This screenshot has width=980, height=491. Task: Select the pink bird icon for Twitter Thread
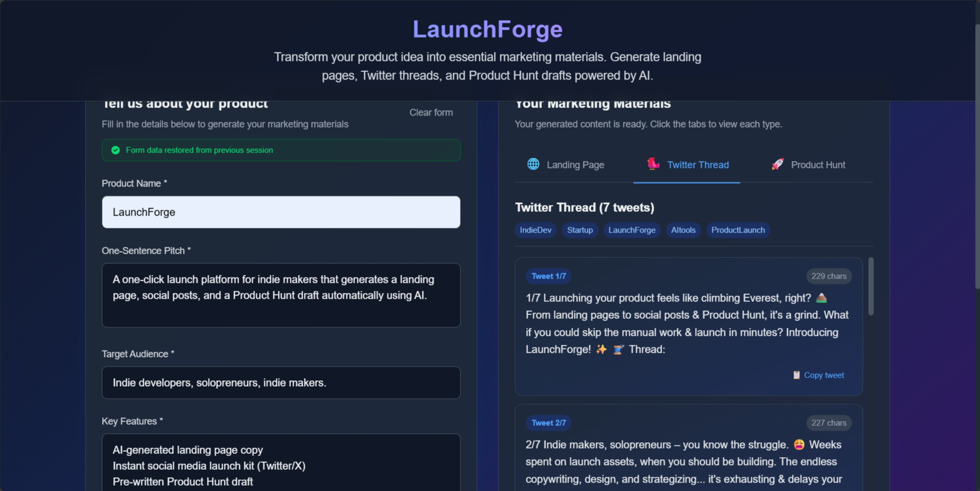click(x=653, y=164)
